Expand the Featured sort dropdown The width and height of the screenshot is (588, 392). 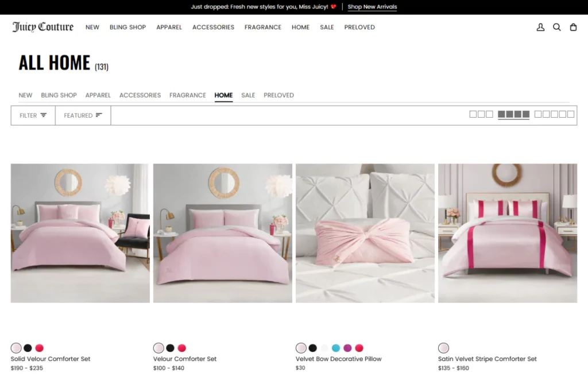[x=83, y=115]
